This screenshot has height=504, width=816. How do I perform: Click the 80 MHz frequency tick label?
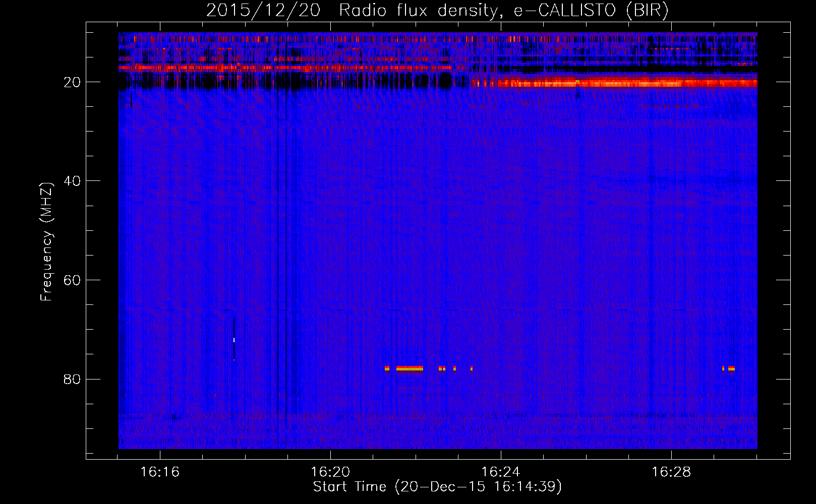coord(72,379)
